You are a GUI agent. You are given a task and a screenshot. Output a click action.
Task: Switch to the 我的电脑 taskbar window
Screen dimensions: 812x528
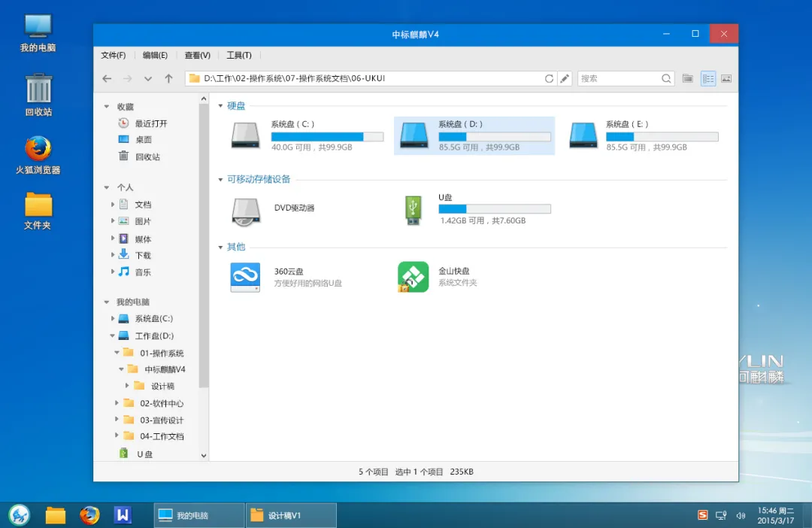click(x=199, y=515)
